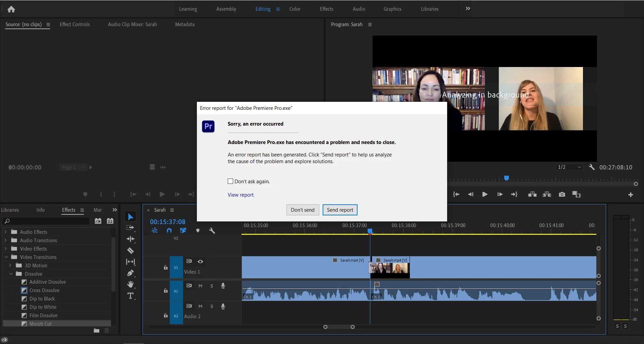644x344 pixels.
Task: Open timeline display settings wrench
Action: [x=212, y=230]
